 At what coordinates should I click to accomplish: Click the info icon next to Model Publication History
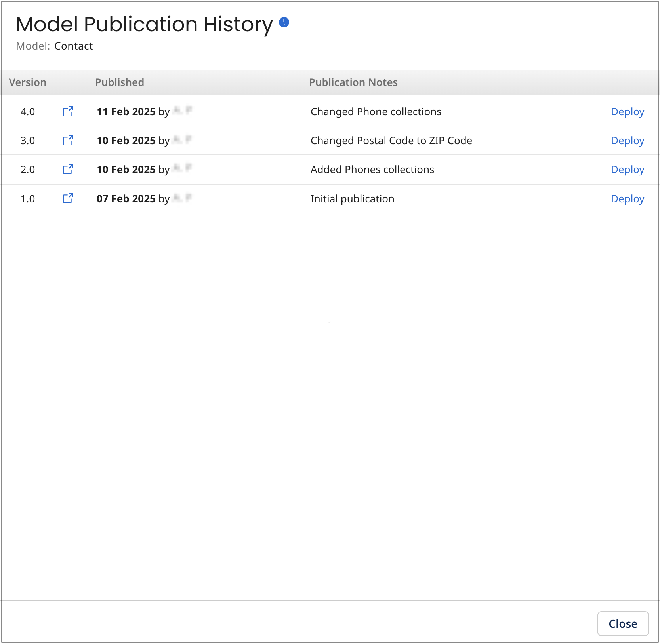click(x=284, y=23)
